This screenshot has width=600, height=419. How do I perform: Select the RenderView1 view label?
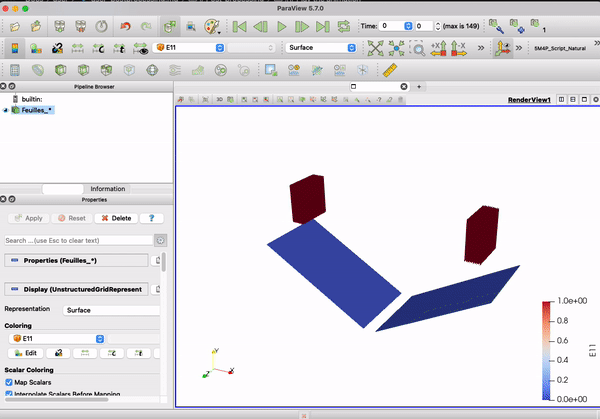coord(529,100)
